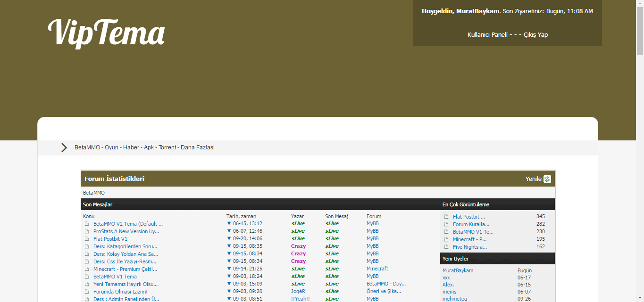Image resolution: width=644 pixels, height=302 pixels.
Task: Open Forum Kuralla in En Çok Görüntüleme
Action: 471,224
